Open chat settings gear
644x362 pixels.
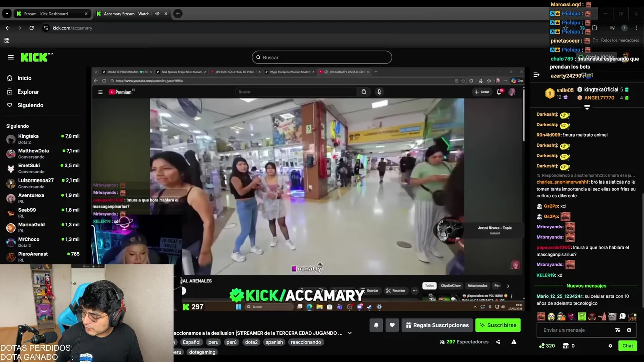tap(610, 346)
